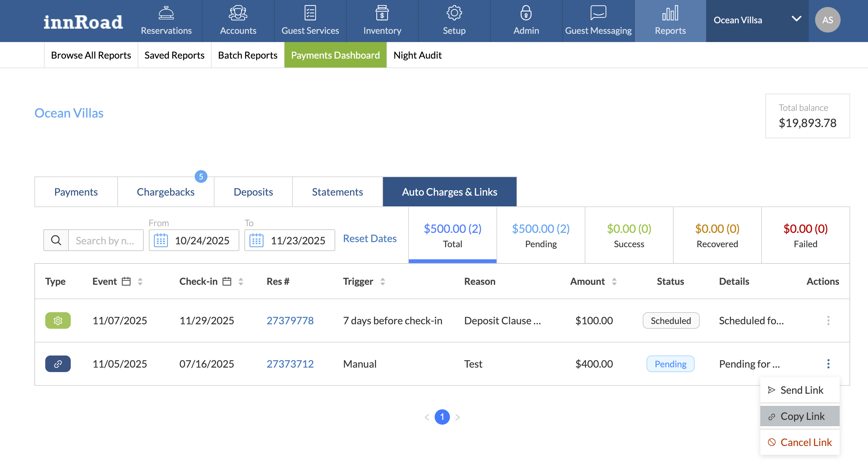This screenshot has width=868, height=467.
Task: Click the green auto-charge type icon
Action: tap(58, 320)
